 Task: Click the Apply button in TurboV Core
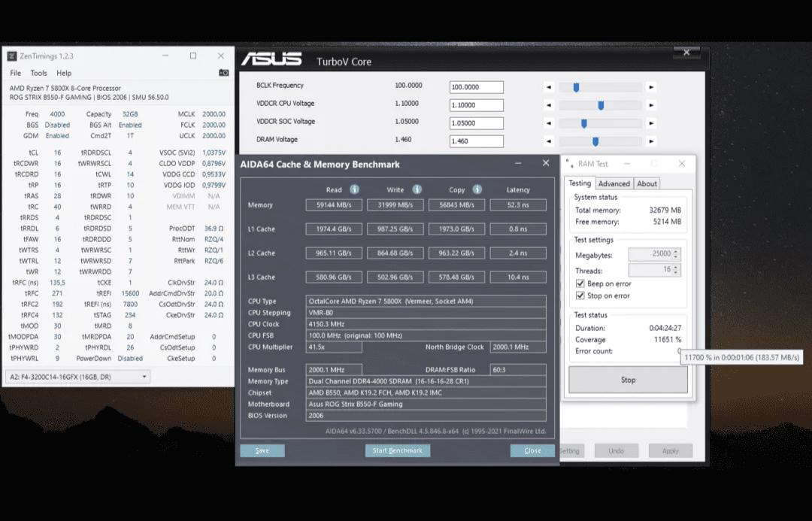tap(670, 451)
